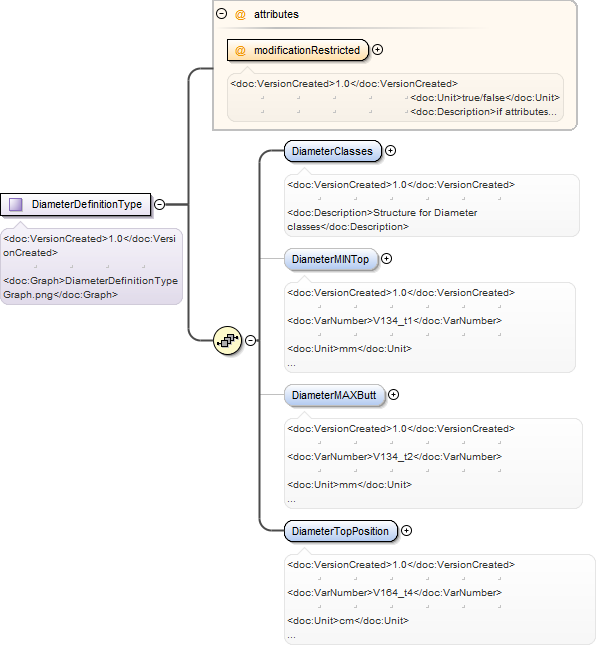The image size is (603, 648).
Task: Click the sequence compositor icon
Action: click(227, 341)
